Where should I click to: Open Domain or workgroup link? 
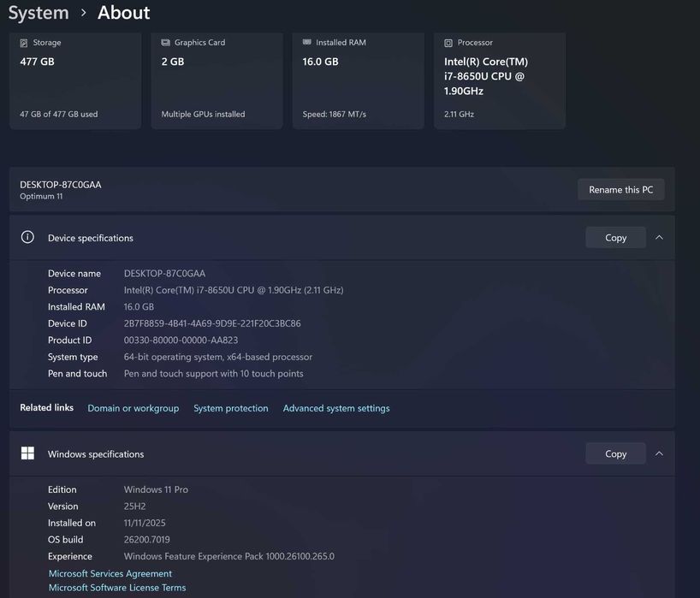(x=133, y=408)
